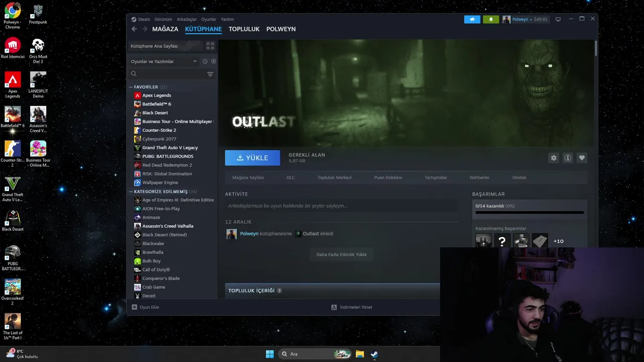Open Mağaza Sayfası link

pyautogui.click(x=248, y=177)
